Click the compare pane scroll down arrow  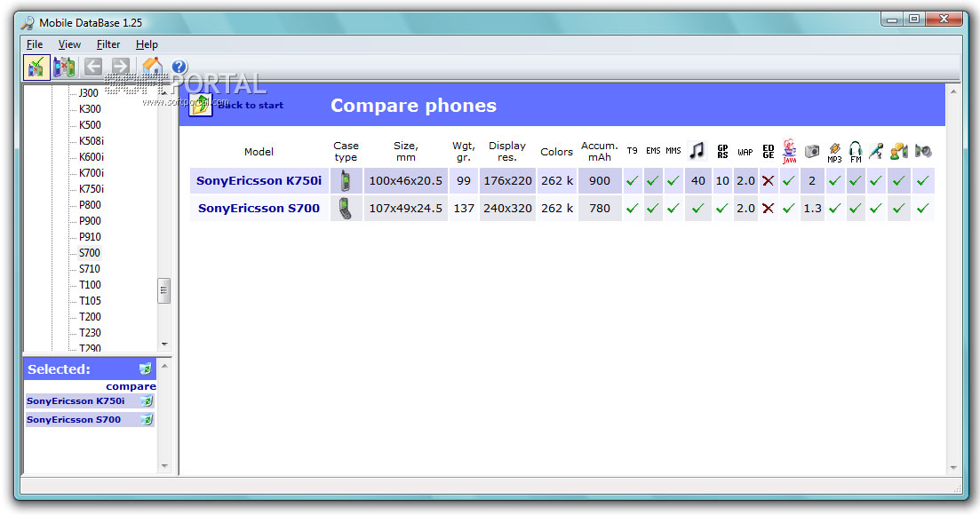pyautogui.click(x=953, y=467)
